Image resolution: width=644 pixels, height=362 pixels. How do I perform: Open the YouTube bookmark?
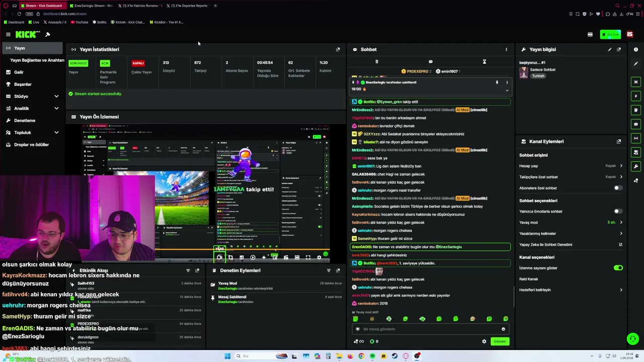click(x=79, y=22)
